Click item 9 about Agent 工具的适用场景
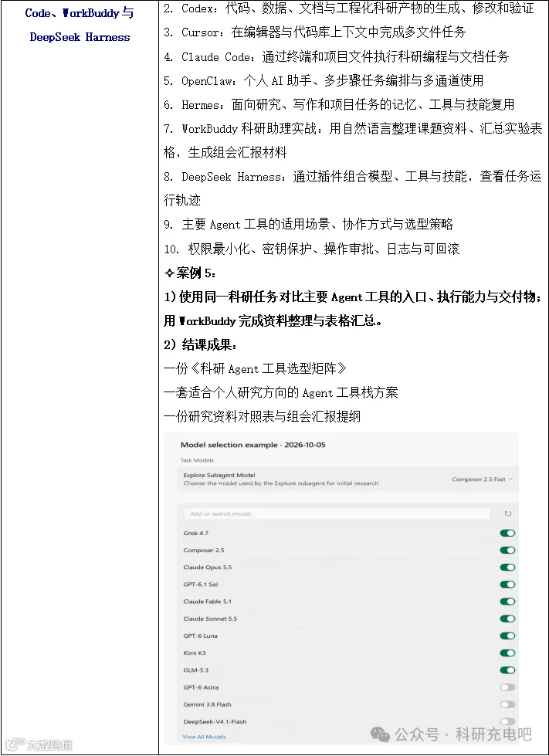Image resolution: width=549 pixels, height=756 pixels. [309, 224]
